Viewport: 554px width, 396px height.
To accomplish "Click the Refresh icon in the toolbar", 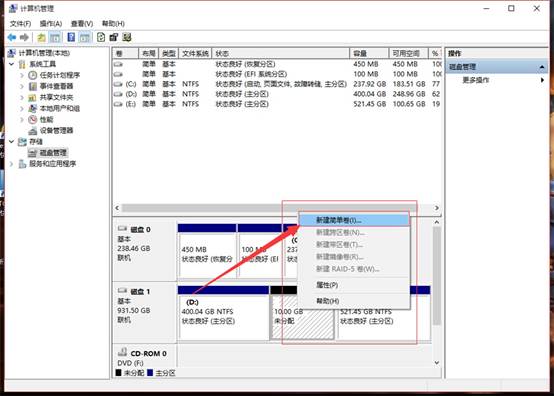I will click(x=101, y=37).
